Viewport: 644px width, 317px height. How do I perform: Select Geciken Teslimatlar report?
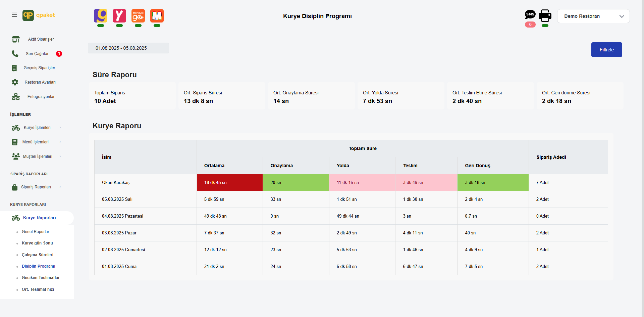click(41, 278)
